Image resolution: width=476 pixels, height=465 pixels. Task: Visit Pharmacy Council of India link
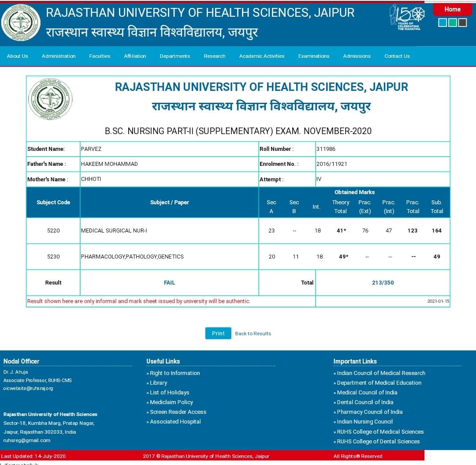pos(370,412)
